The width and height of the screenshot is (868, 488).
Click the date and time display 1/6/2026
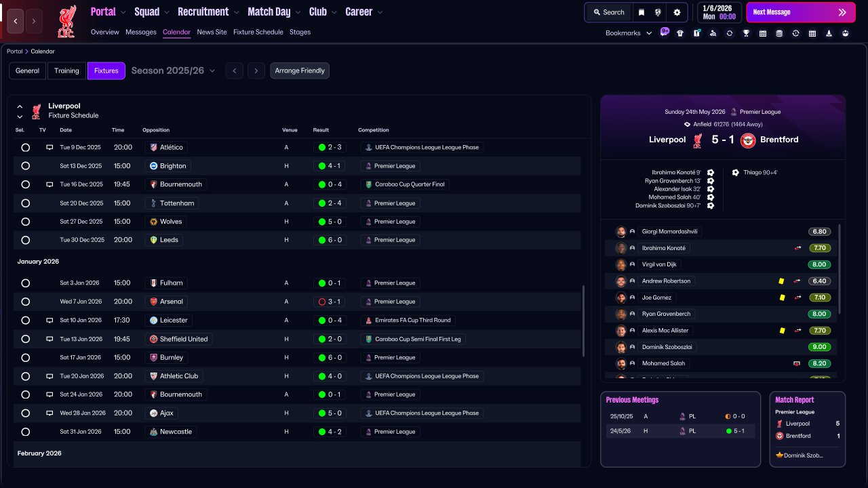(x=718, y=12)
